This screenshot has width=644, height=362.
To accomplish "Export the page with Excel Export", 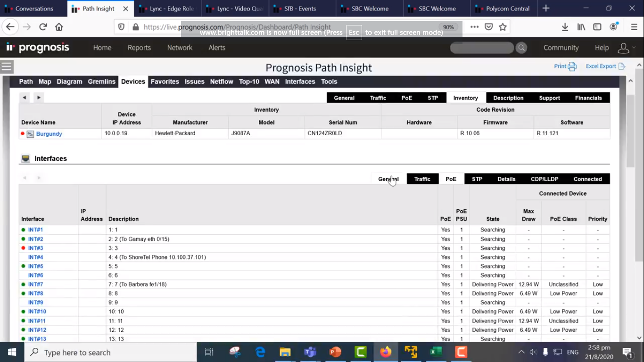I will click(x=605, y=66).
